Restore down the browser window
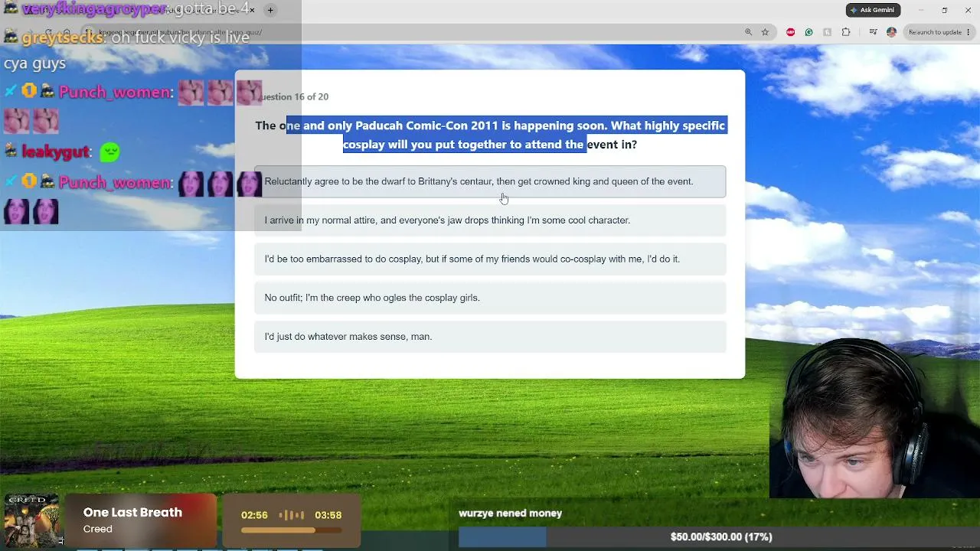This screenshot has width=980, height=551. 945,10
